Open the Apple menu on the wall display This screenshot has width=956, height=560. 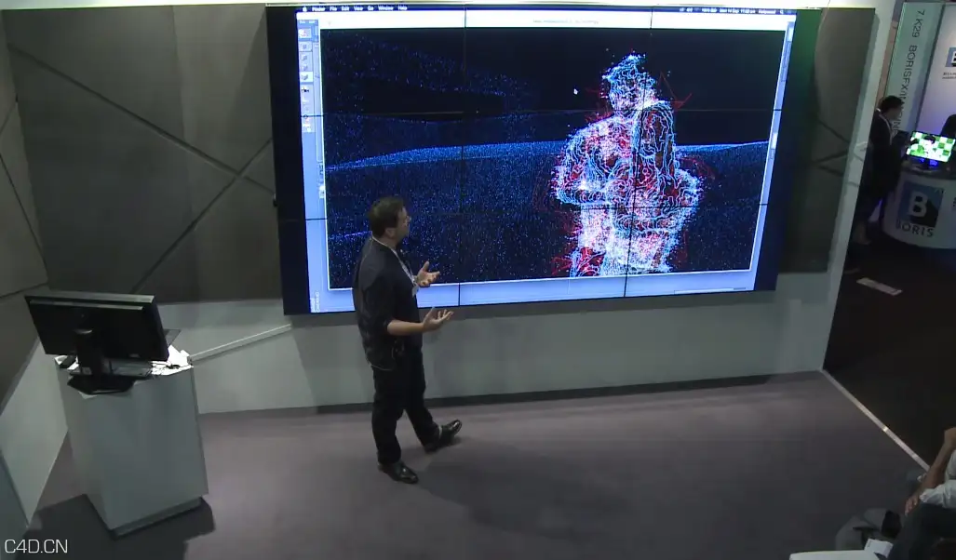pos(304,8)
